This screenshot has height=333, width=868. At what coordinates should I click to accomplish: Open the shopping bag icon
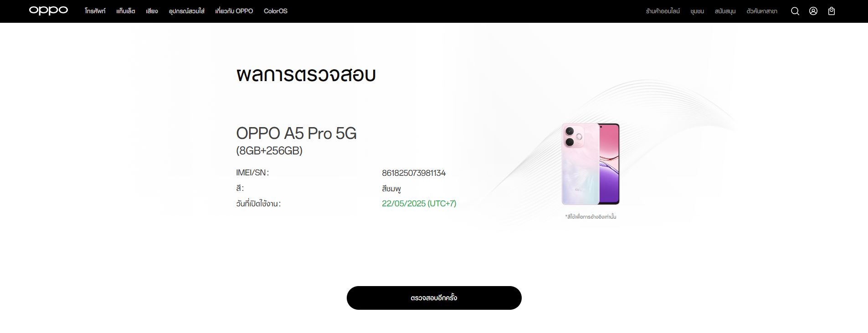pyautogui.click(x=832, y=11)
